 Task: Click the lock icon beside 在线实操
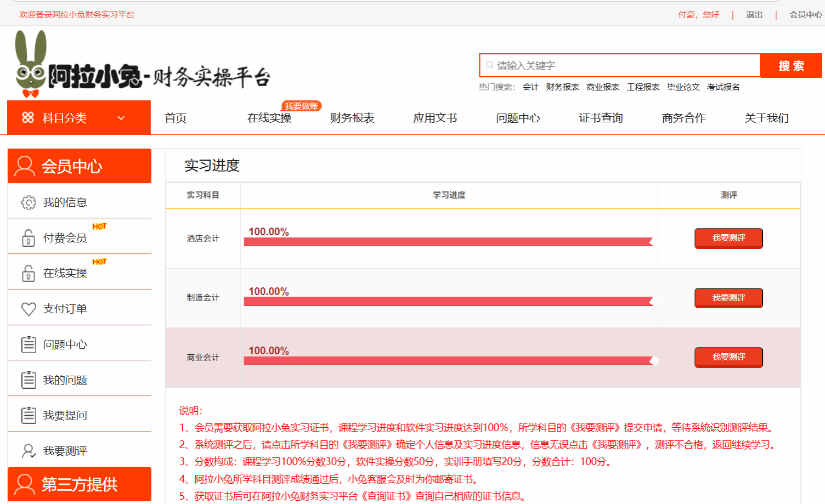coord(29,273)
